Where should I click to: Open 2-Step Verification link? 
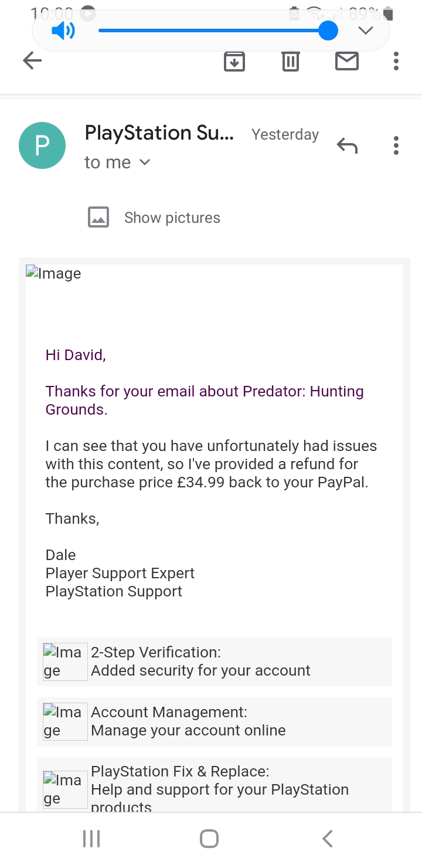(200, 662)
